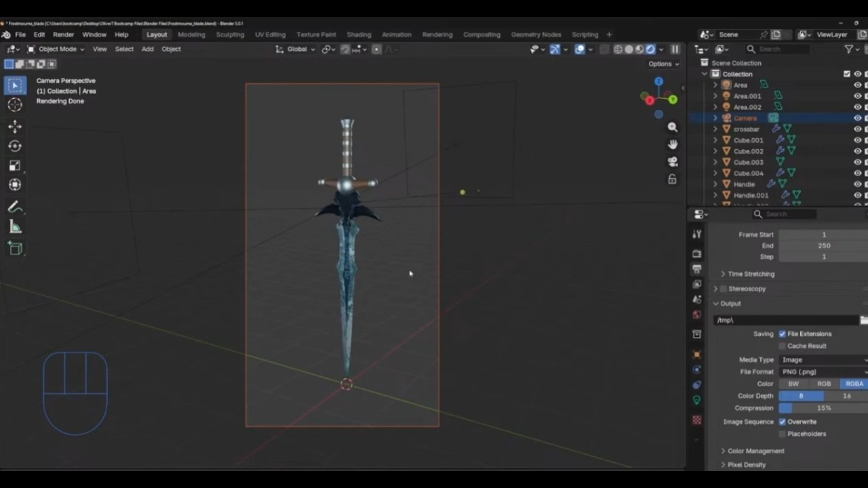Open the View Layer properties tab

[696, 284]
